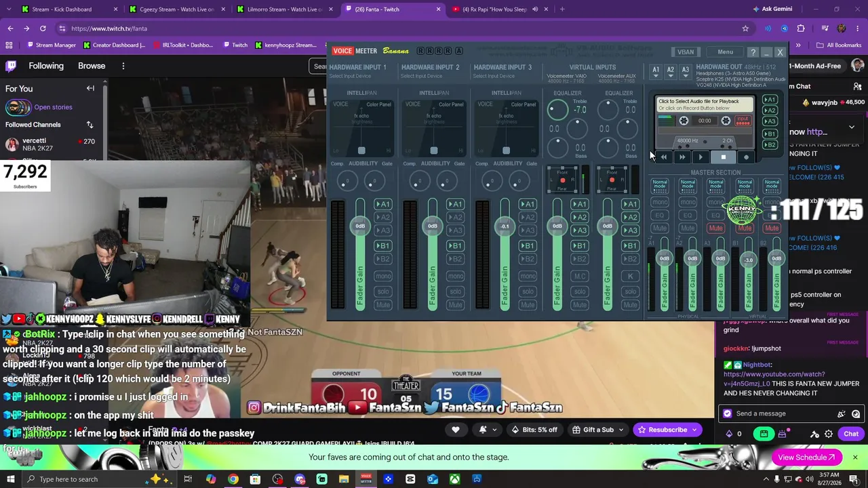
Task: Reload the page in Chrome
Action: pos(43,28)
